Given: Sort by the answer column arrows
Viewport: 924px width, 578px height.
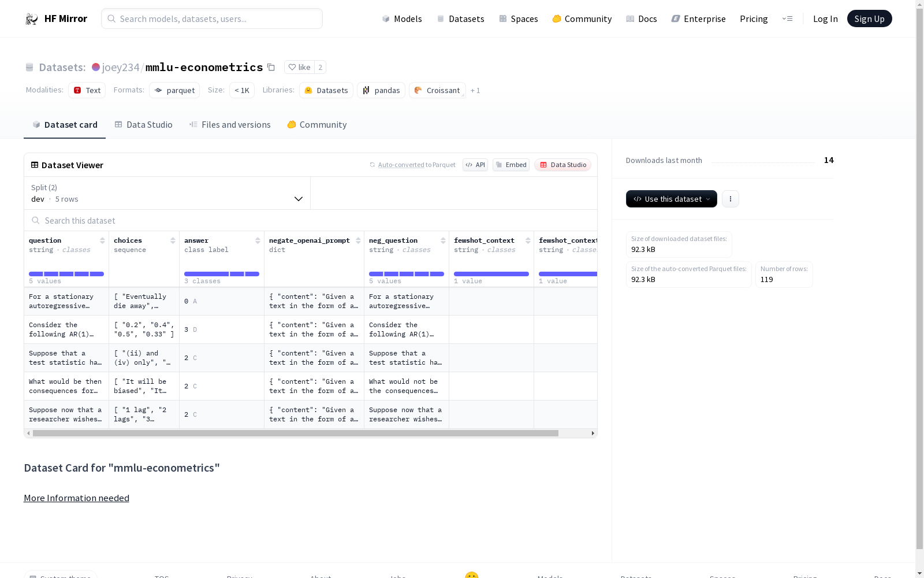Looking at the screenshot, I should pos(258,240).
